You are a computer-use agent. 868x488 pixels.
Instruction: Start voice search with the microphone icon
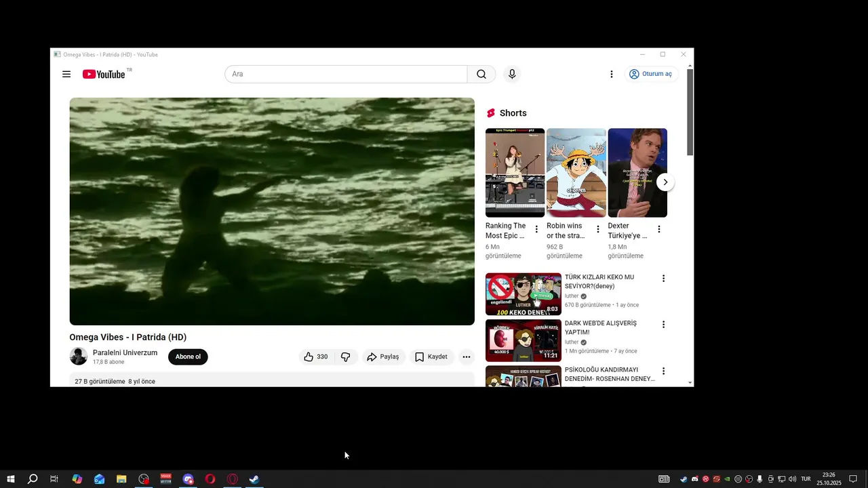coord(512,74)
